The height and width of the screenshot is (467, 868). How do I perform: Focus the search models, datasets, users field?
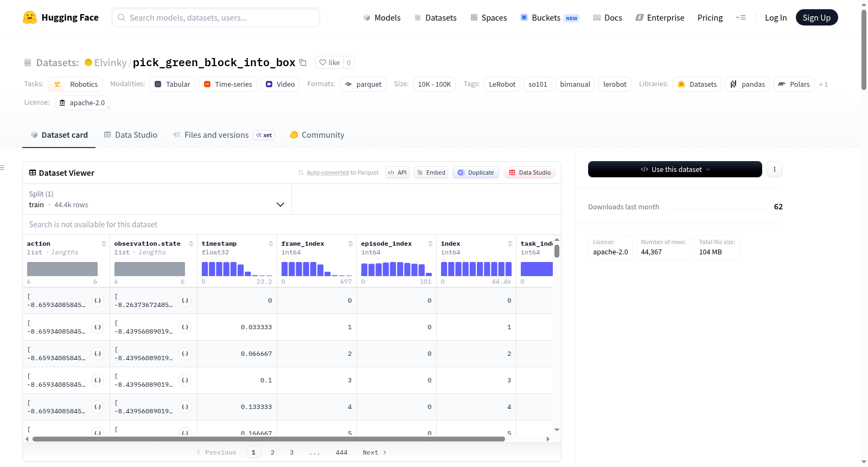coord(216,17)
